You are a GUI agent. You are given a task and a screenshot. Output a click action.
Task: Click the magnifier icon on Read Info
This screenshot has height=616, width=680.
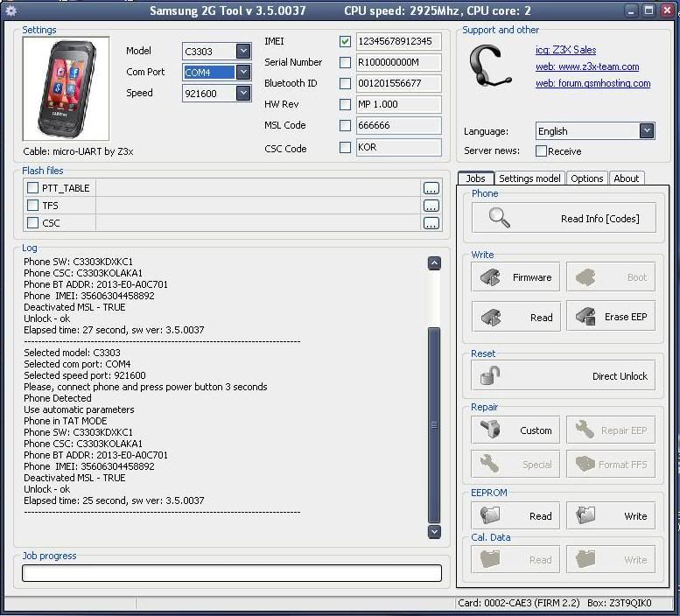pyautogui.click(x=499, y=218)
